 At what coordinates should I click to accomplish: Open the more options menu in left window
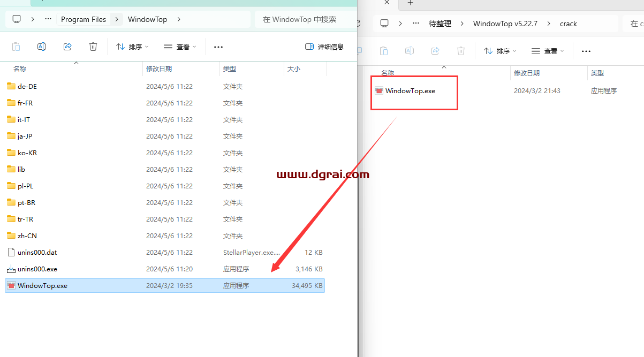218,47
